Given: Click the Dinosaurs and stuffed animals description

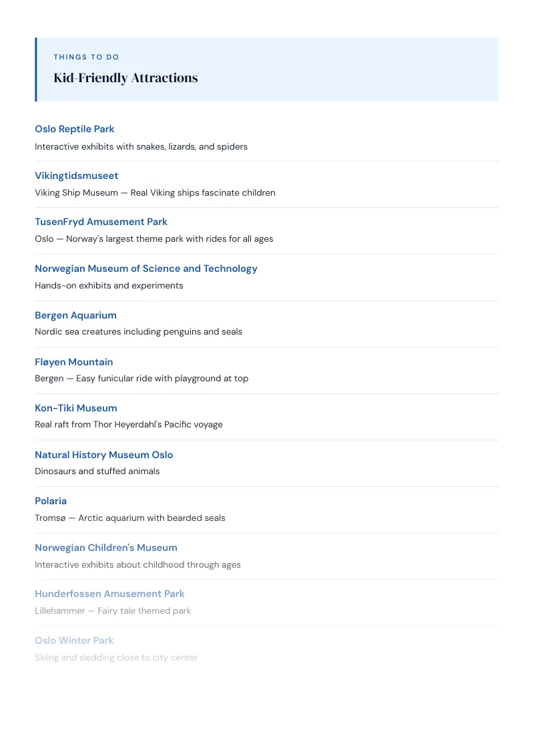Looking at the screenshot, I should click(97, 471).
